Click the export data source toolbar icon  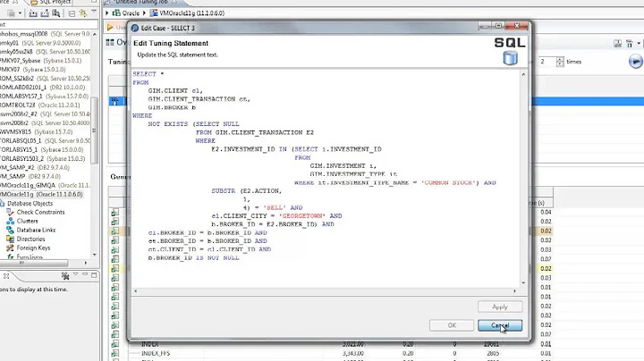pyautogui.click(x=45, y=13)
